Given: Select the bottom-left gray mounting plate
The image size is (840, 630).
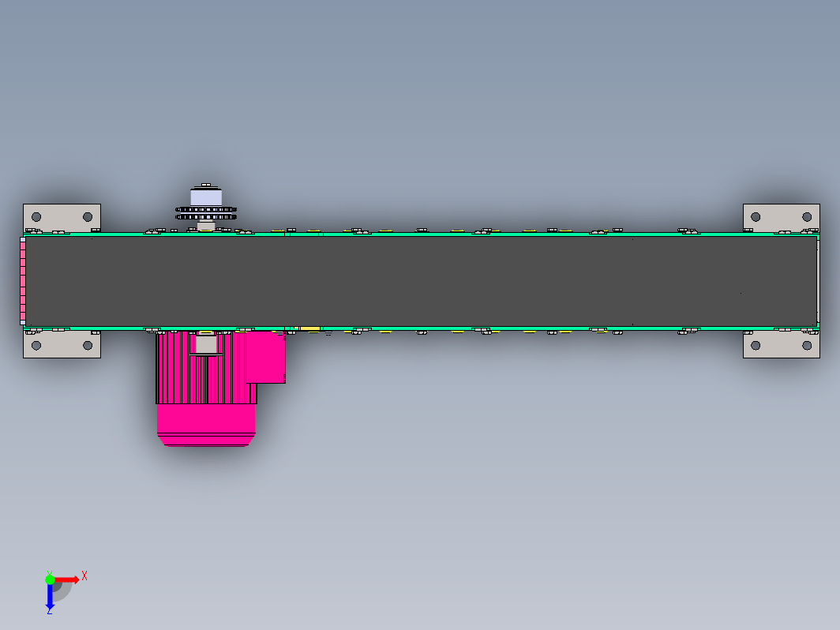Looking at the screenshot, I should [62, 344].
